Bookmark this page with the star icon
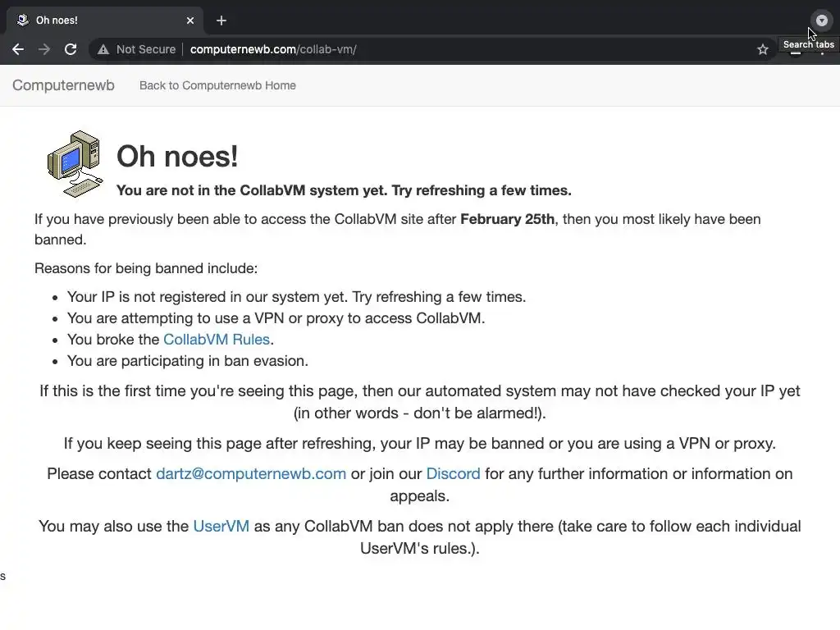The width and height of the screenshot is (840, 630). point(763,49)
